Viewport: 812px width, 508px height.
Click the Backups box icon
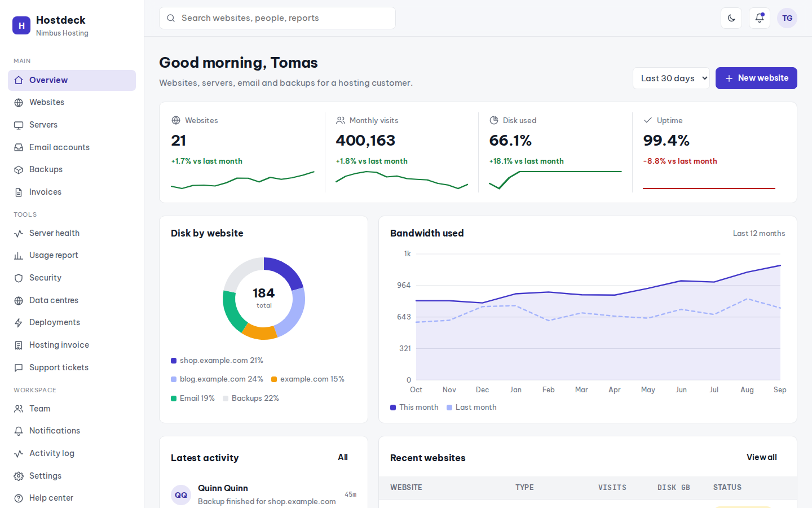19,169
